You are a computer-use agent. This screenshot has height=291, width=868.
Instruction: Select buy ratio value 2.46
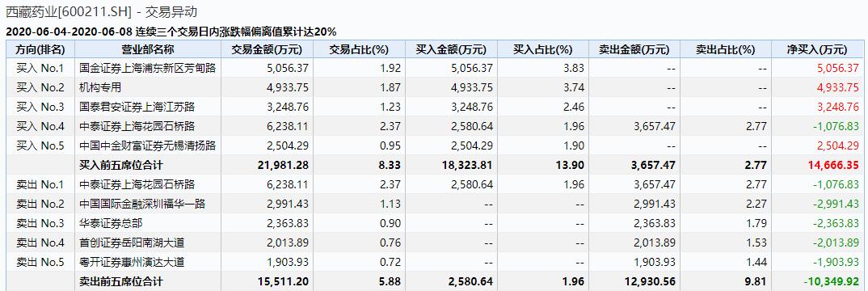(x=574, y=108)
